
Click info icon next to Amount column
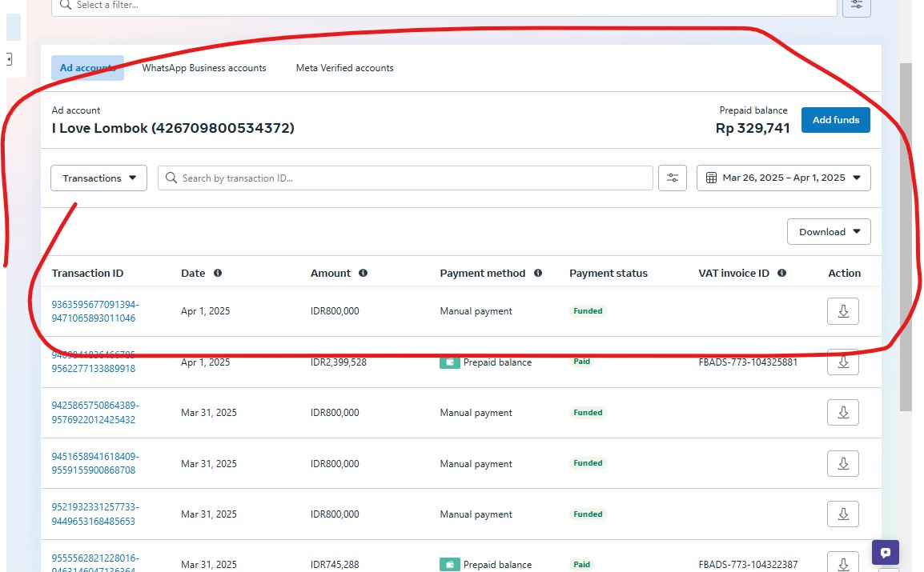[363, 274]
